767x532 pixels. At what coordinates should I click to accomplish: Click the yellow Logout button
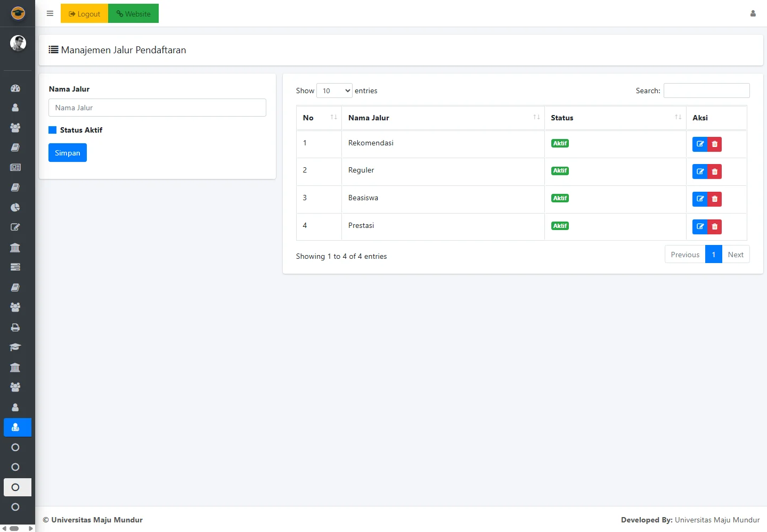pos(84,14)
